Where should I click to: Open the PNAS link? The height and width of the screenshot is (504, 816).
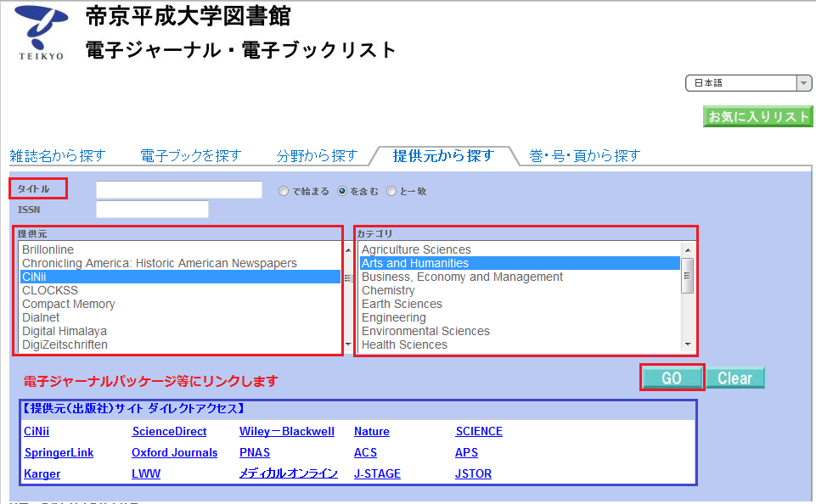(255, 452)
